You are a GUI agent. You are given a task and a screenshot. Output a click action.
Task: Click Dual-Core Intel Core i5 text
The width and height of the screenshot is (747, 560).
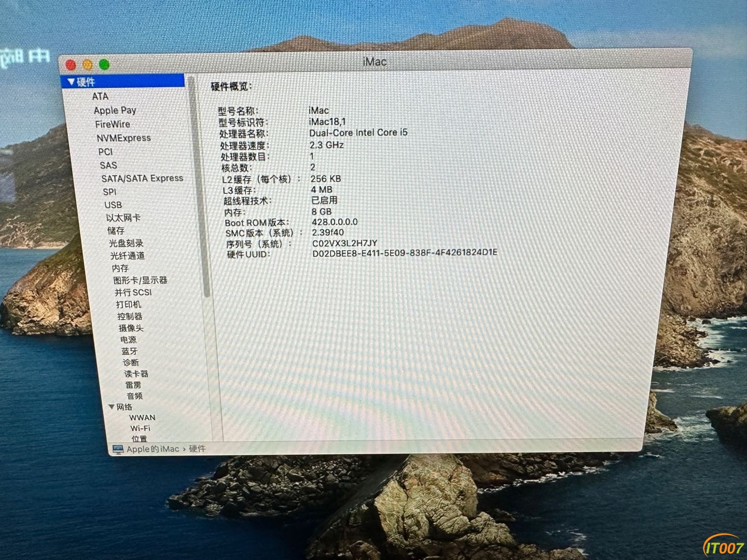[358, 133]
